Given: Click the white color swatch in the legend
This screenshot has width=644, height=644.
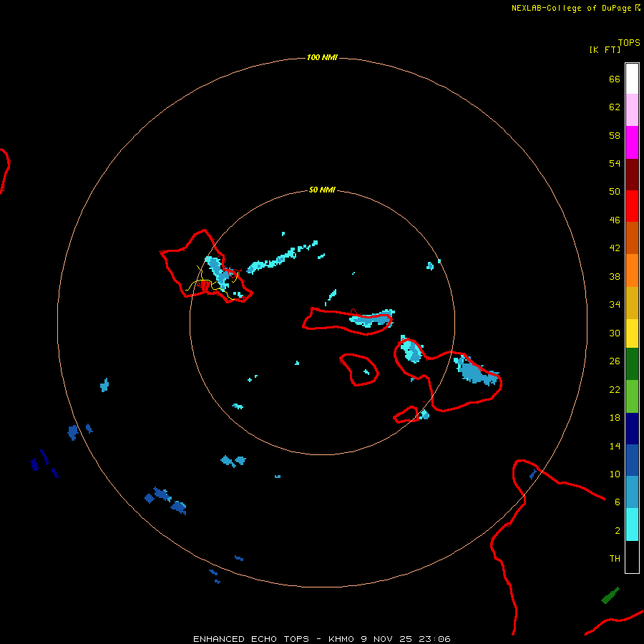Looking at the screenshot, I should click(632, 79).
